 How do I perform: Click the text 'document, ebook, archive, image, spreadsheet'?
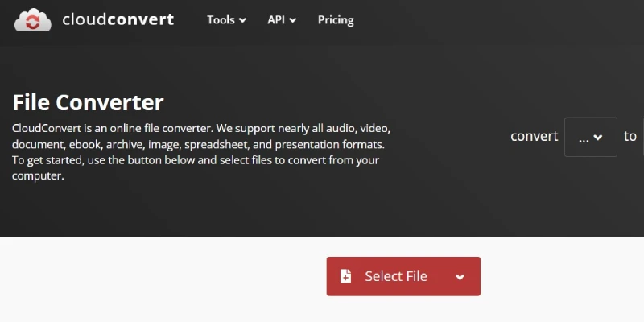131,145
